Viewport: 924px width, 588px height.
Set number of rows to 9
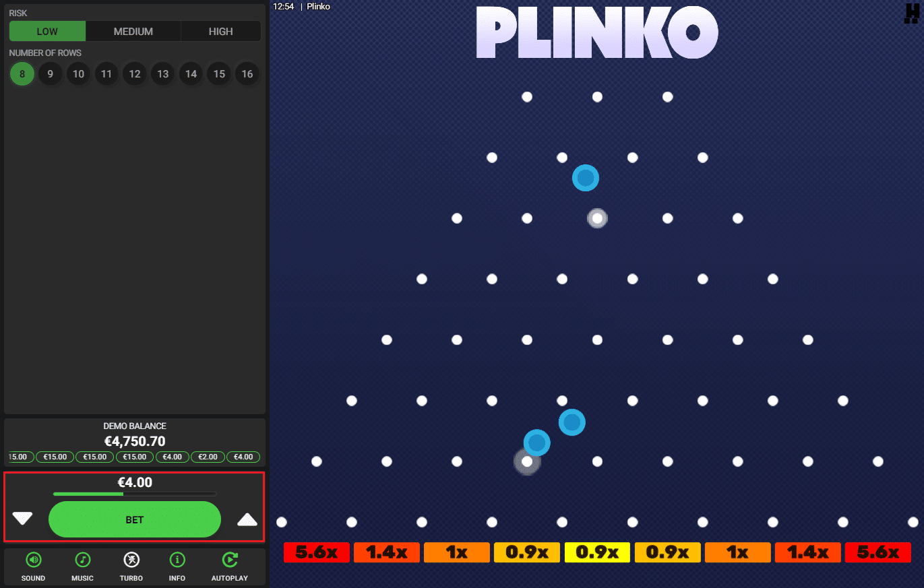tap(51, 74)
